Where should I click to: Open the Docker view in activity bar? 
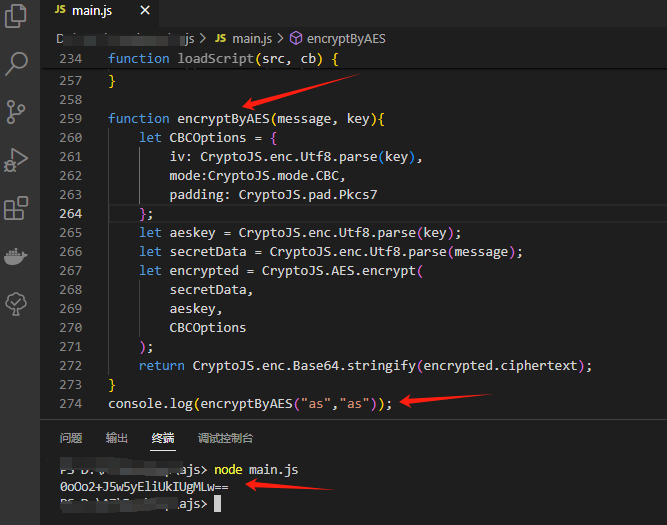pos(16,257)
